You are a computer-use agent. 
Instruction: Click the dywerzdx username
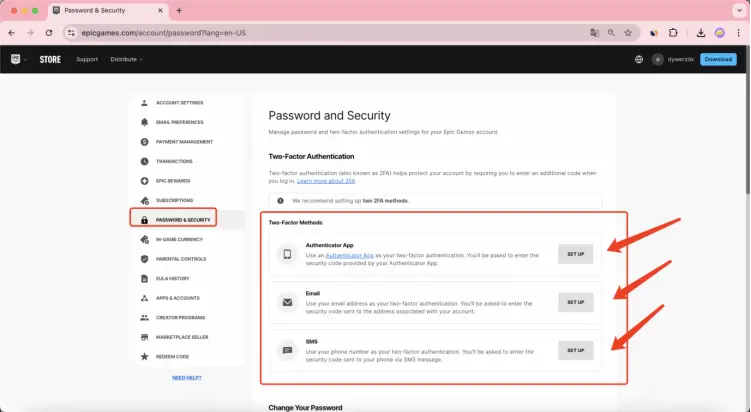coord(681,59)
